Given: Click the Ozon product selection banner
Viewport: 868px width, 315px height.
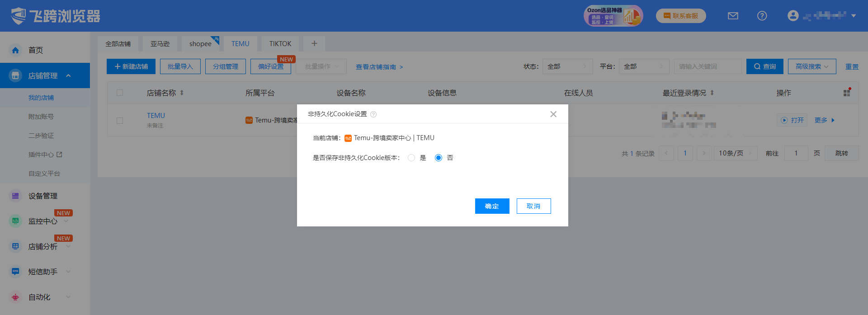Looking at the screenshot, I should click(613, 16).
